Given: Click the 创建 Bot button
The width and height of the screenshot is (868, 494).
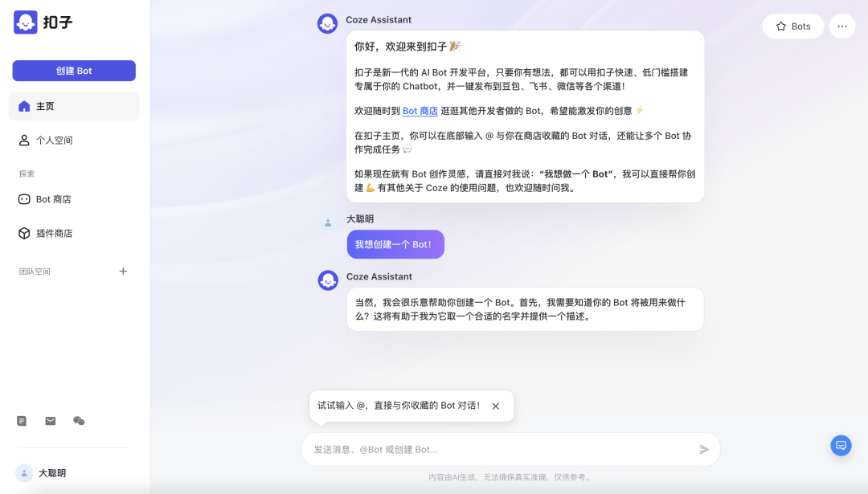Looking at the screenshot, I should point(74,71).
